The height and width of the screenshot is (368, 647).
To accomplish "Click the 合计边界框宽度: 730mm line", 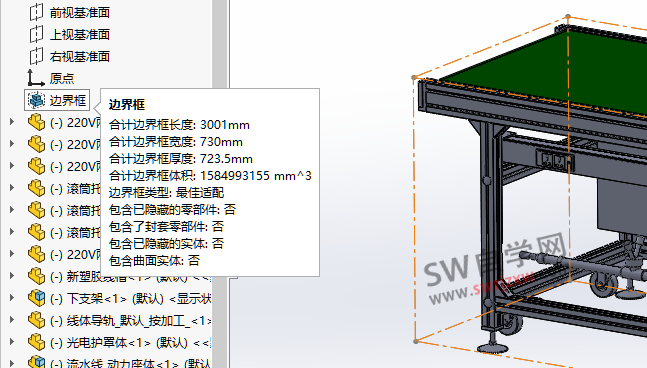I will point(176,142).
